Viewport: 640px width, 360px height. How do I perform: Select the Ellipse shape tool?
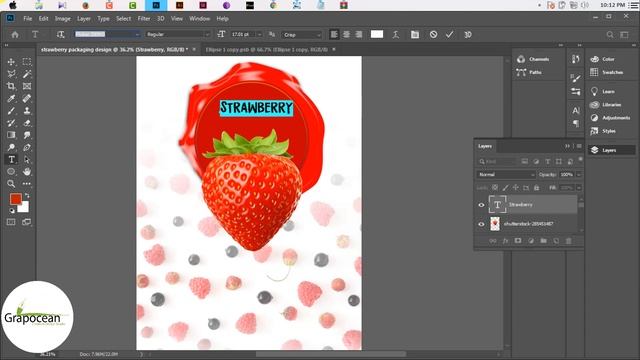click(11, 171)
